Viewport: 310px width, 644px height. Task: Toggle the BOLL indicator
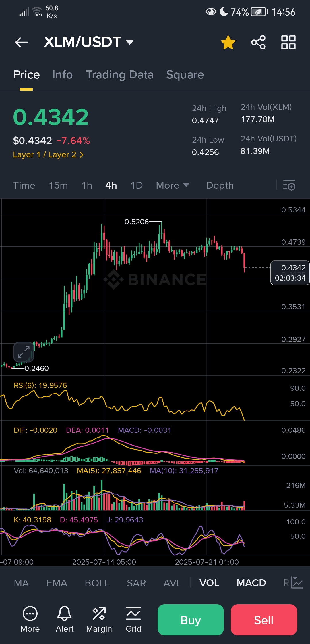[97, 583]
